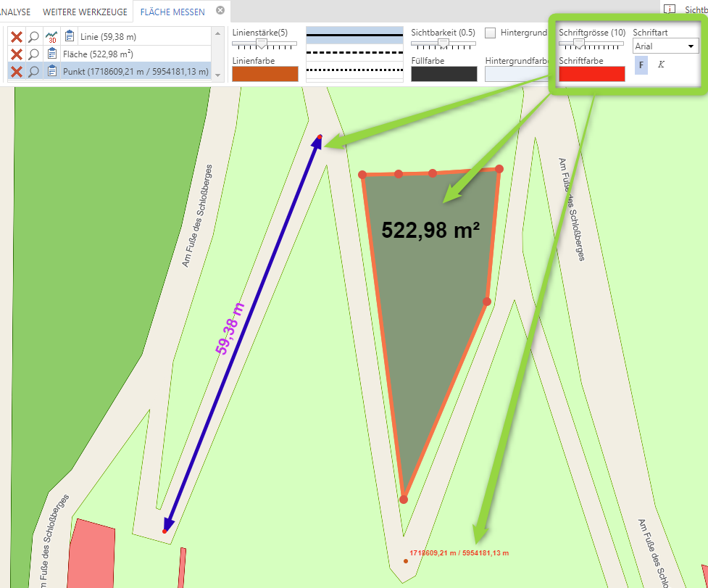This screenshot has width=708, height=588.
Task: Toggle bold font with F button
Action: 641,65
